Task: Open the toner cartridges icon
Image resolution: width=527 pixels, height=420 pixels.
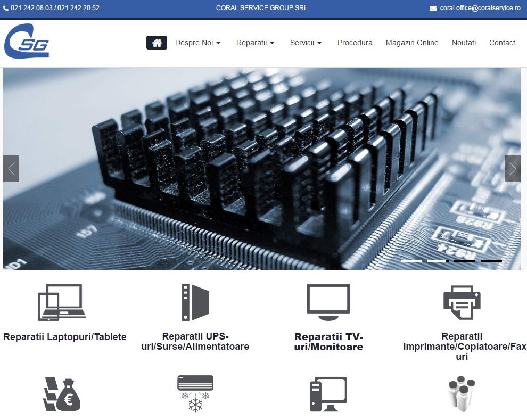Action: tap(462, 394)
